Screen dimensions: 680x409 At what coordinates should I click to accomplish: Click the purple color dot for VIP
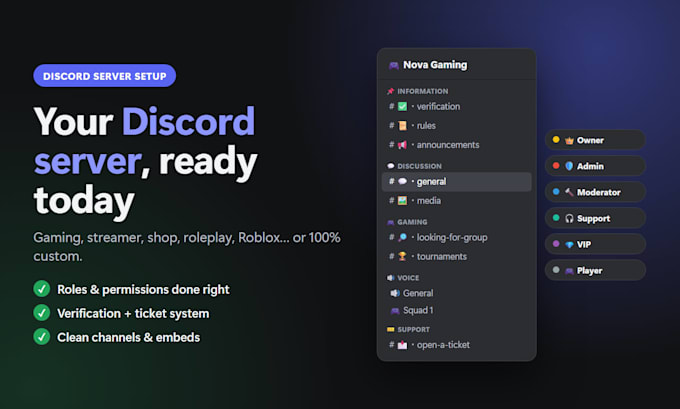556,244
